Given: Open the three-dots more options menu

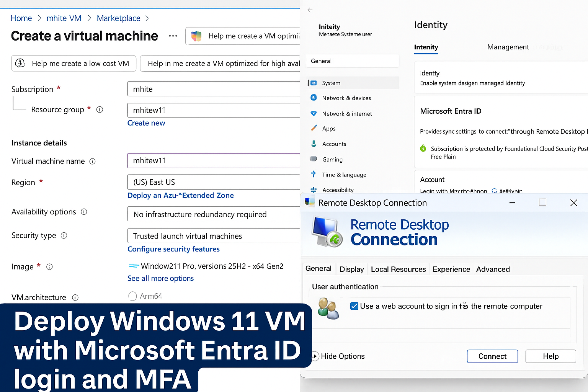Looking at the screenshot, I should click(x=173, y=36).
